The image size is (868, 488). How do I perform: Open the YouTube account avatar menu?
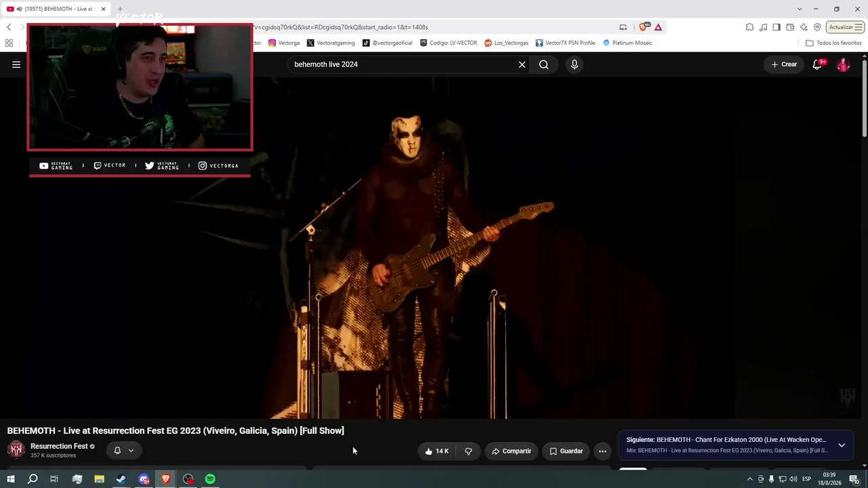click(843, 64)
